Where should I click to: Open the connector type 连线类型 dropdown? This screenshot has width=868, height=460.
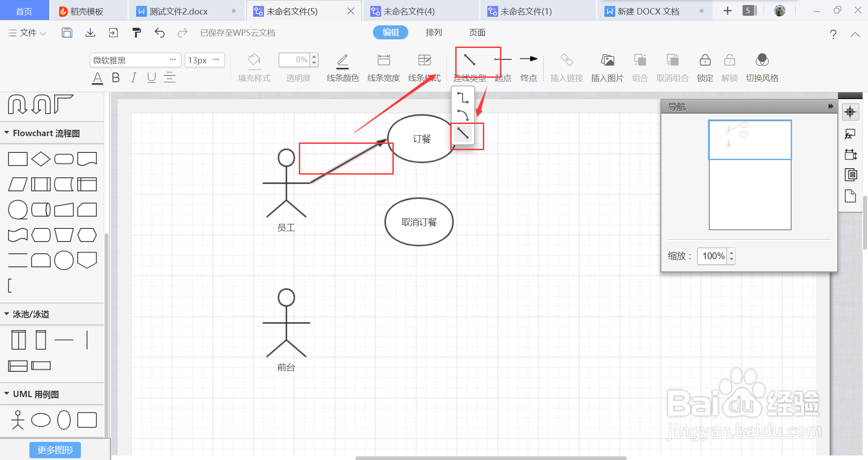click(470, 68)
